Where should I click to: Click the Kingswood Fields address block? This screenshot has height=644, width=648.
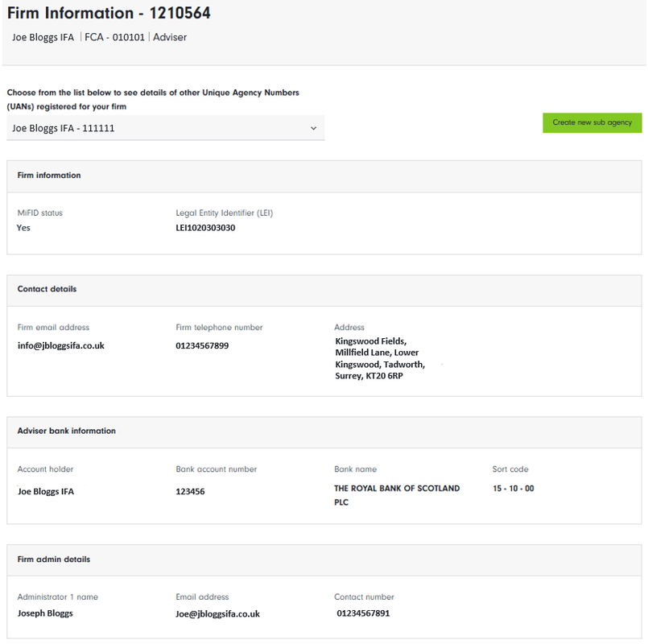pyautogui.click(x=377, y=358)
